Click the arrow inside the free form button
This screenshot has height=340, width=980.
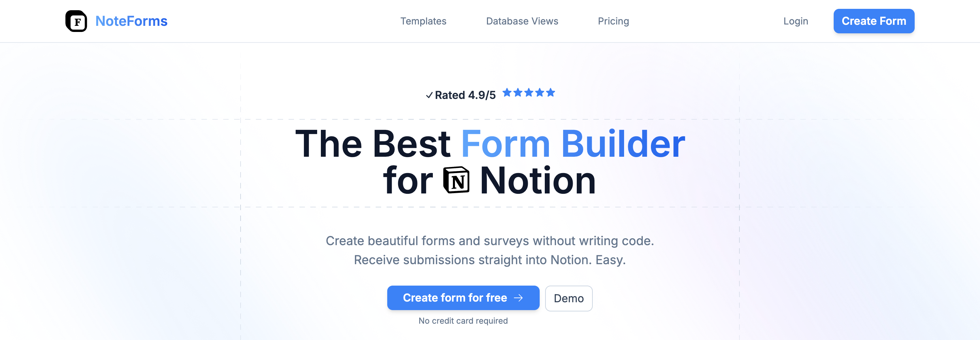point(519,298)
